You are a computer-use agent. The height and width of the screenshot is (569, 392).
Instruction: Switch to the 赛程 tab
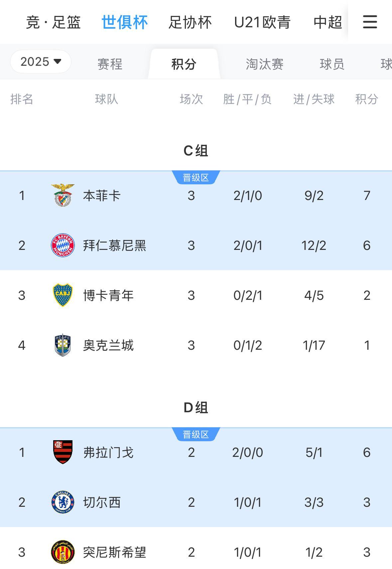110,64
